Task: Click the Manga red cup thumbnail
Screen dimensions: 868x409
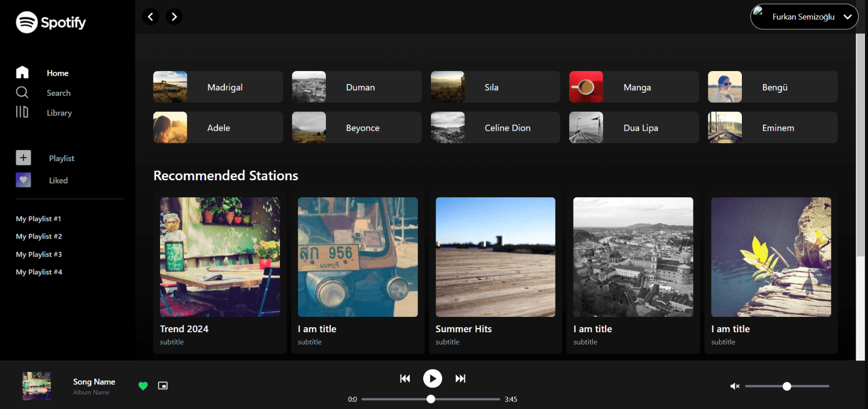Action: coord(586,87)
